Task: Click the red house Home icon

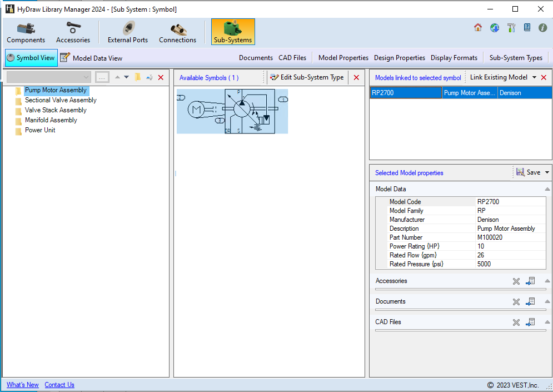Action: (x=478, y=28)
